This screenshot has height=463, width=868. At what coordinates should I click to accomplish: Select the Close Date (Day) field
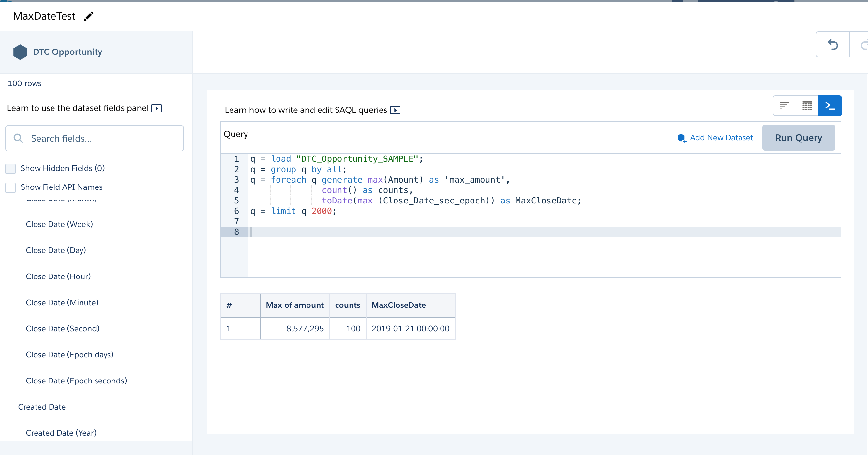pyautogui.click(x=56, y=250)
